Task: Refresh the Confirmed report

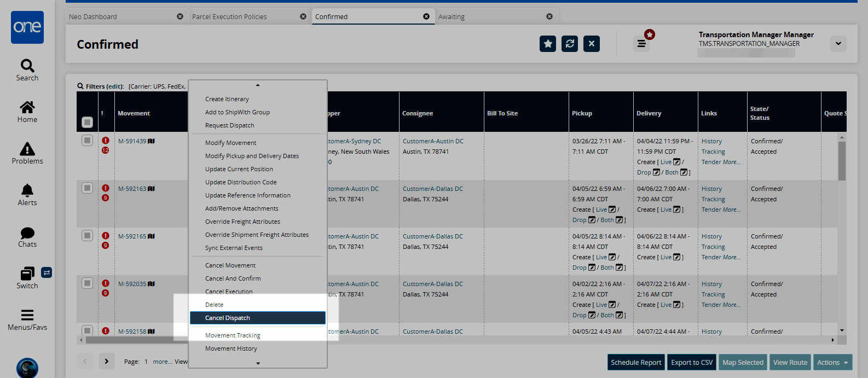Action: (x=570, y=44)
